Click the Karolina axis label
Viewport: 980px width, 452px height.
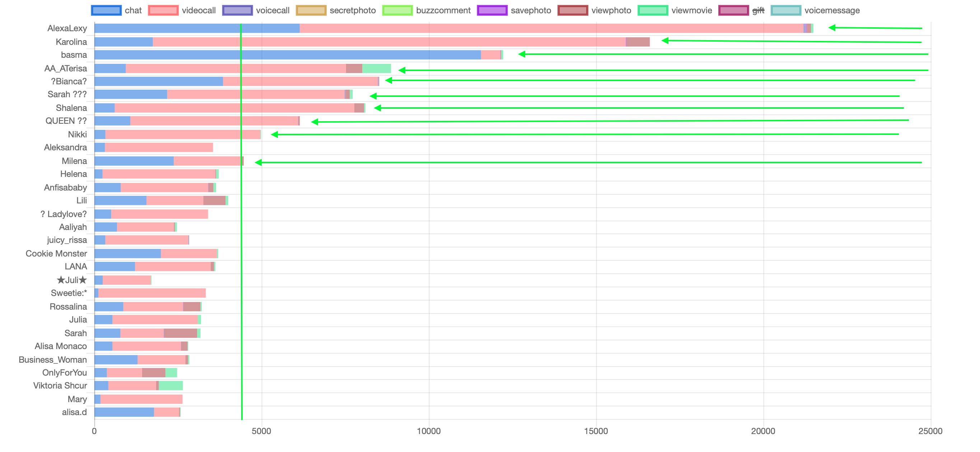click(x=71, y=42)
